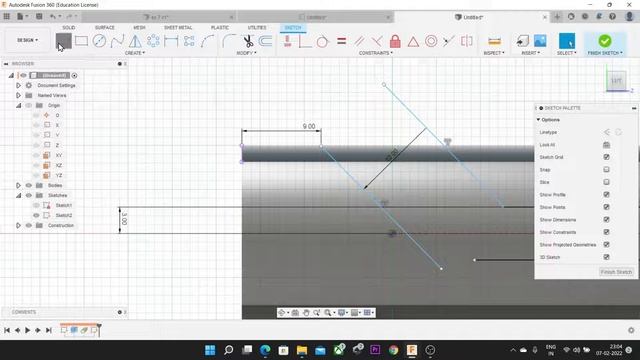
Task: Select the Trim scissors tool
Action: click(248, 41)
